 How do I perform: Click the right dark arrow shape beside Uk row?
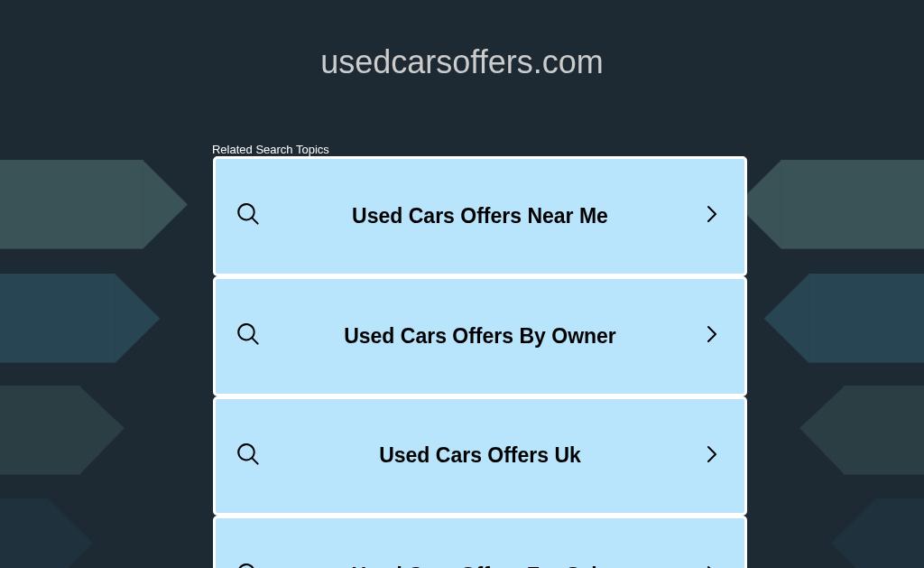tap(862, 430)
